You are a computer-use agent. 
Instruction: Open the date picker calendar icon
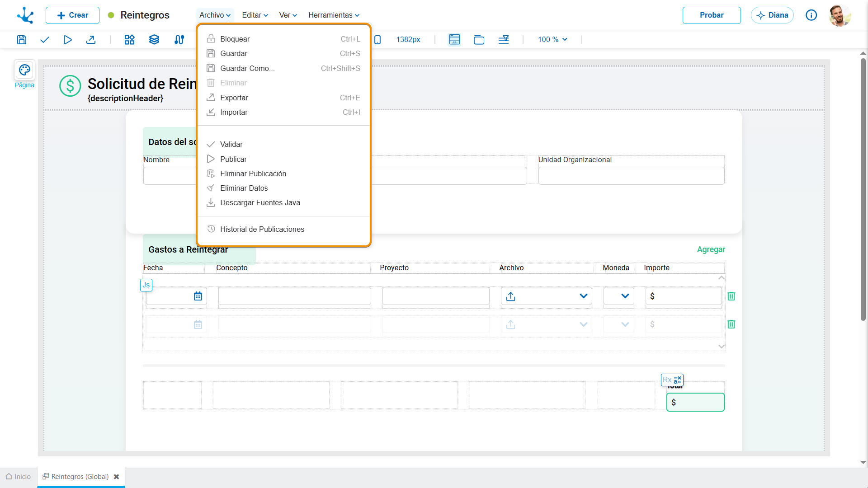coord(198,296)
